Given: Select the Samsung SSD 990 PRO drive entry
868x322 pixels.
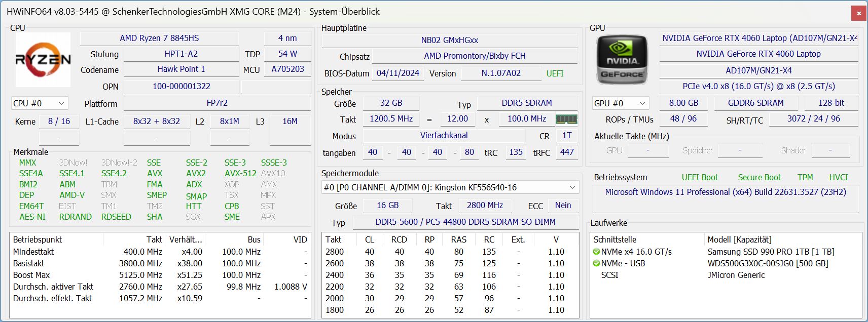Looking at the screenshot, I should [770, 252].
